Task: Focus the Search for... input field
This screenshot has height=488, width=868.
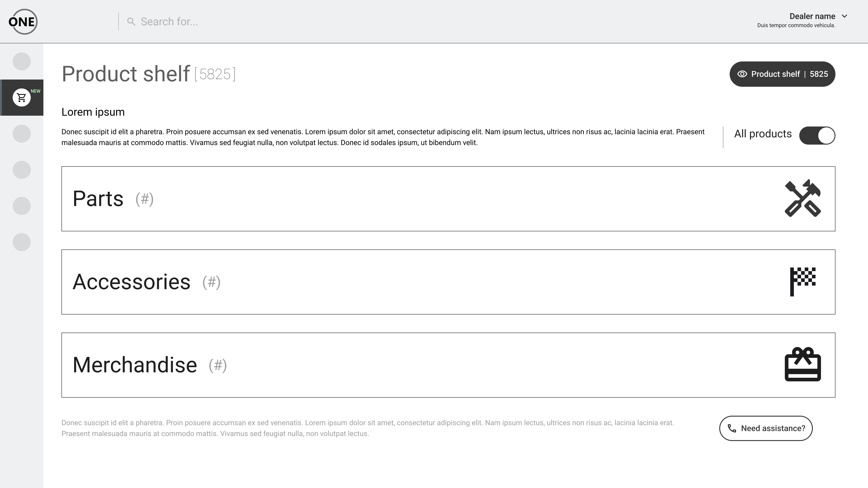Action: click(270, 22)
